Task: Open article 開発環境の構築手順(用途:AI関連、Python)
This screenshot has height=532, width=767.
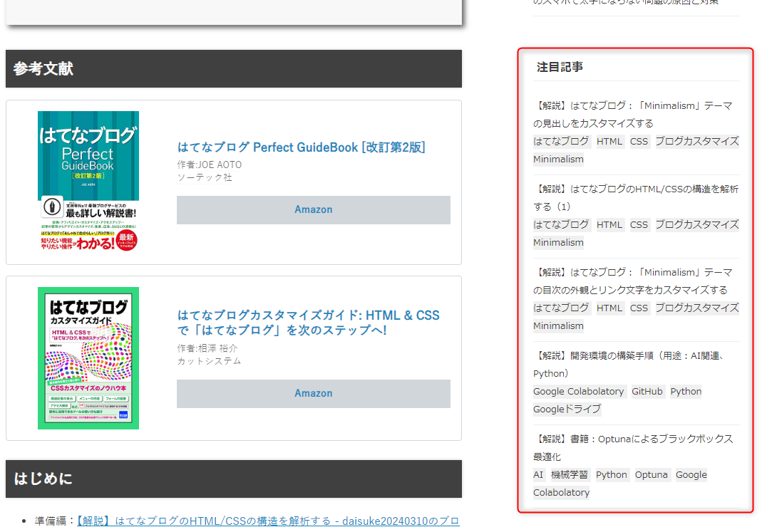Action: coord(629,365)
